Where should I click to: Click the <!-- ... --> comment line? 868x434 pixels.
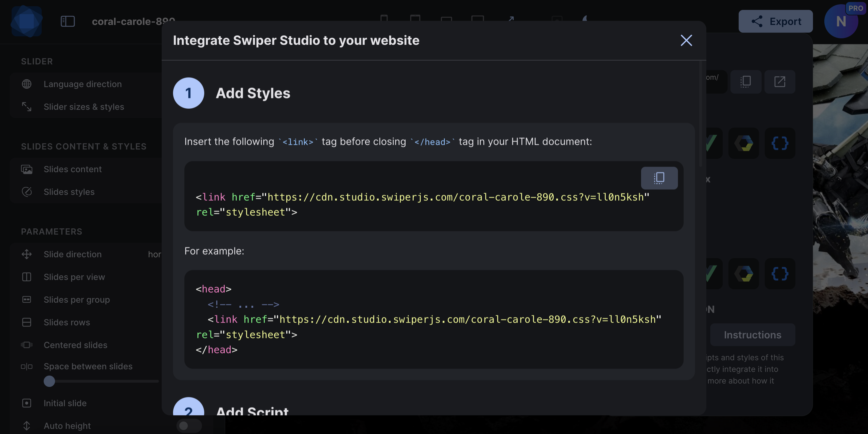click(x=243, y=304)
